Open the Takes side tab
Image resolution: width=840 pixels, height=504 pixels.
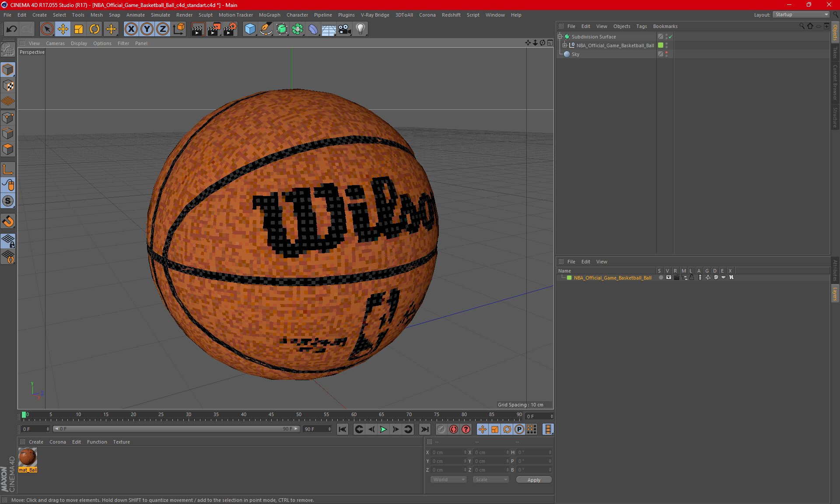point(835,53)
